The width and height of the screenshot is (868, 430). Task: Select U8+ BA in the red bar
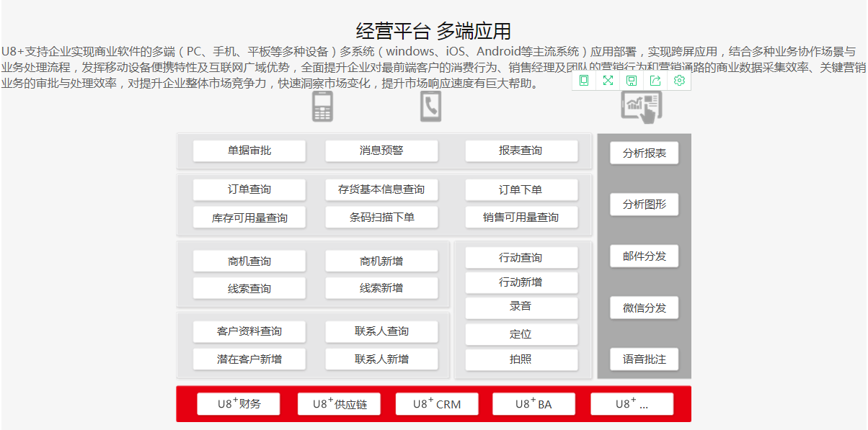(534, 404)
